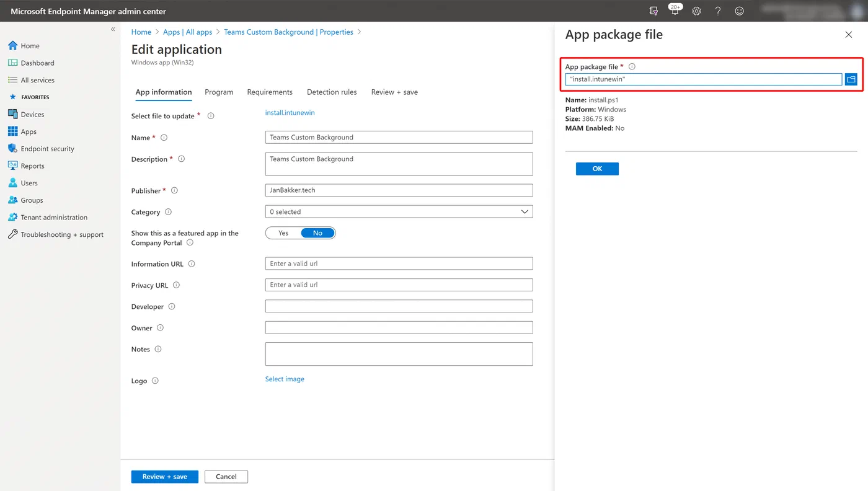Click the Select image link
The height and width of the screenshot is (491, 868).
285,379
